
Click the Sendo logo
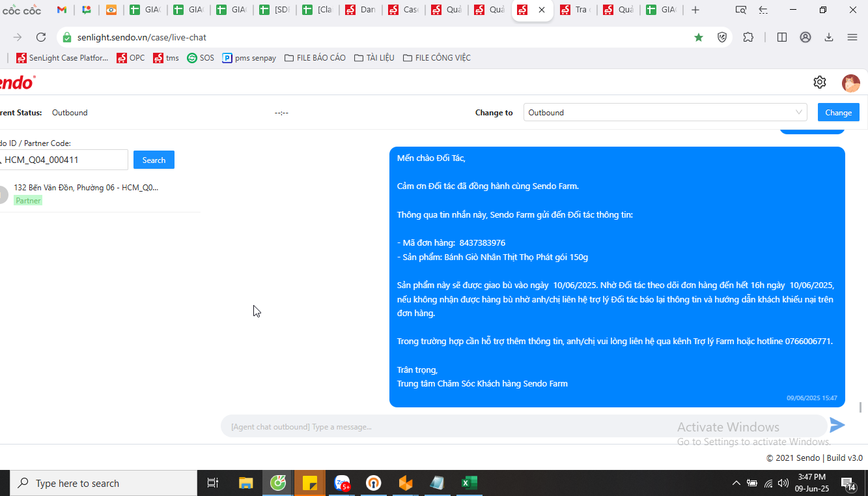tap(17, 82)
